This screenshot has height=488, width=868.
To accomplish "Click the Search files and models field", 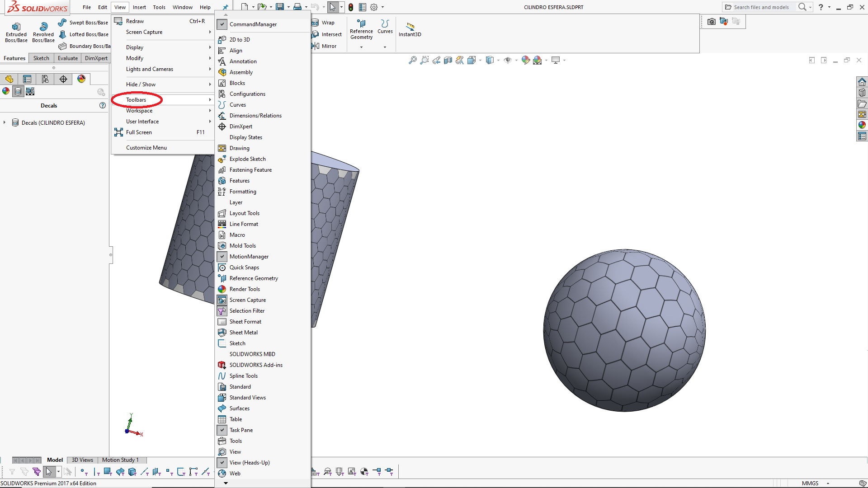I will (761, 7).
